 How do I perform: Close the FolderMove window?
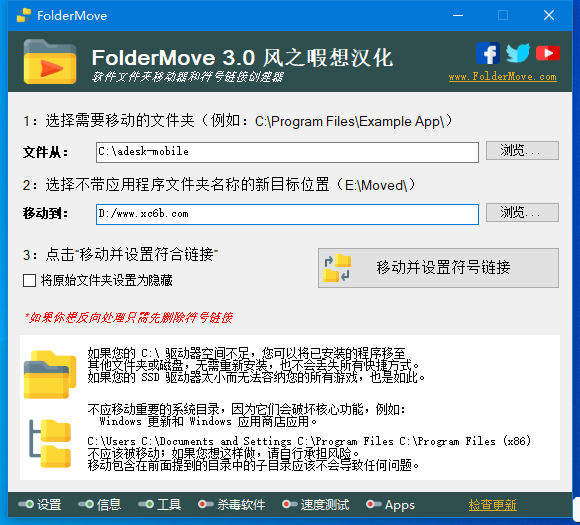[x=549, y=15]
